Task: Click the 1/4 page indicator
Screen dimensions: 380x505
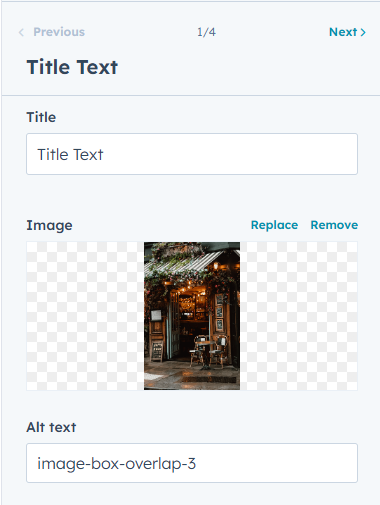Action: click(x=206, y=32)
